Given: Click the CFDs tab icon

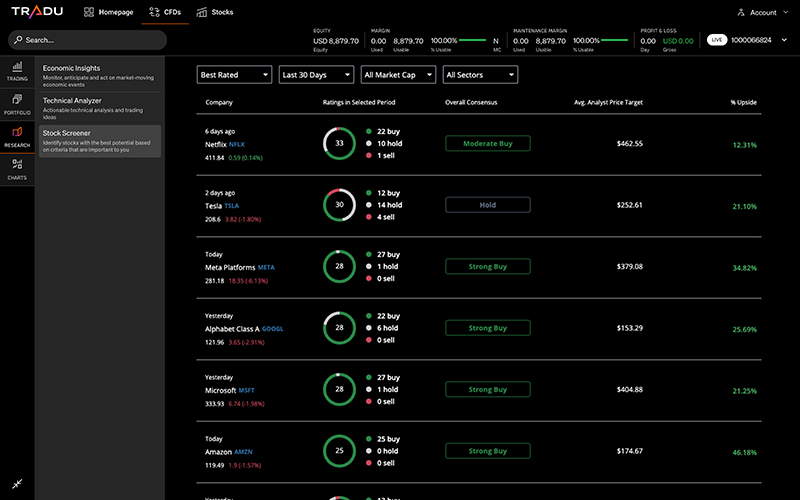Looking at the screenshot, I should click(154, 12).
